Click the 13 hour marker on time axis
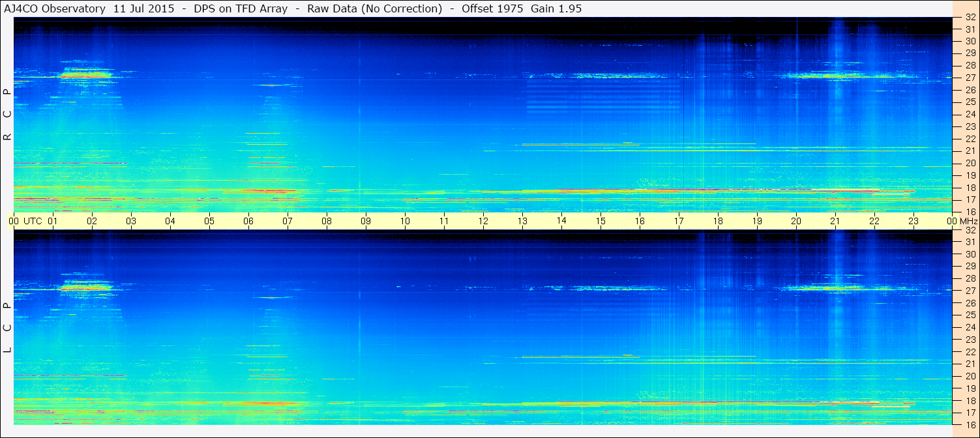980x438 pixels. point(522,221)
